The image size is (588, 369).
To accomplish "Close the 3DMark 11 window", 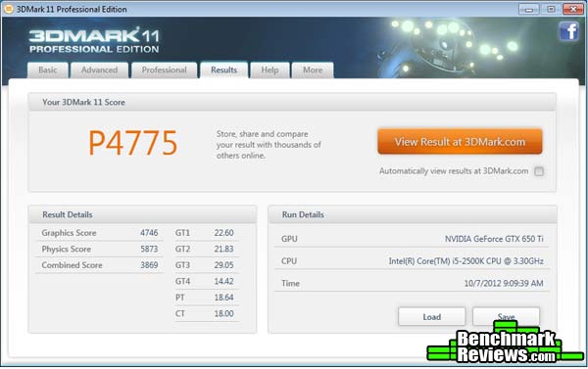I will 573,9.
